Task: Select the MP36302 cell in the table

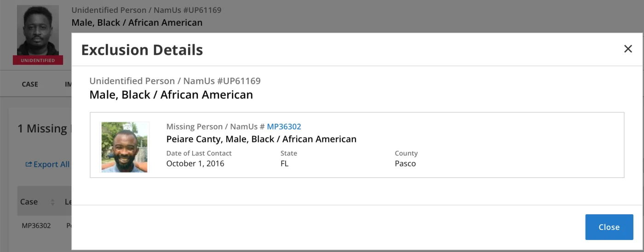Action: (x=36, y=226)
